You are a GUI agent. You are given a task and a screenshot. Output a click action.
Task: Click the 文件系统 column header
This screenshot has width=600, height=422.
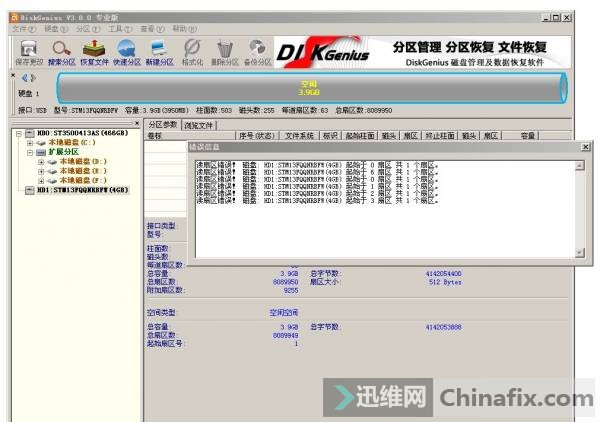[300, 136]
